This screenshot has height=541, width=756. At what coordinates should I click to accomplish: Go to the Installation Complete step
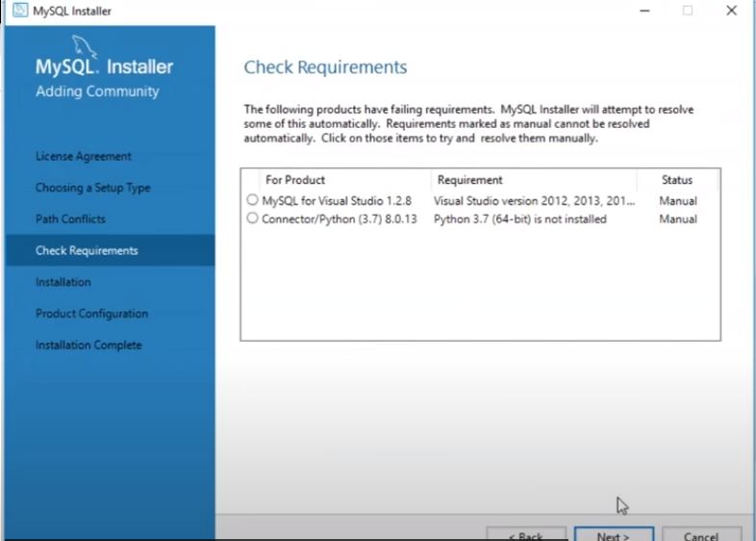click(x=88, y=345)
